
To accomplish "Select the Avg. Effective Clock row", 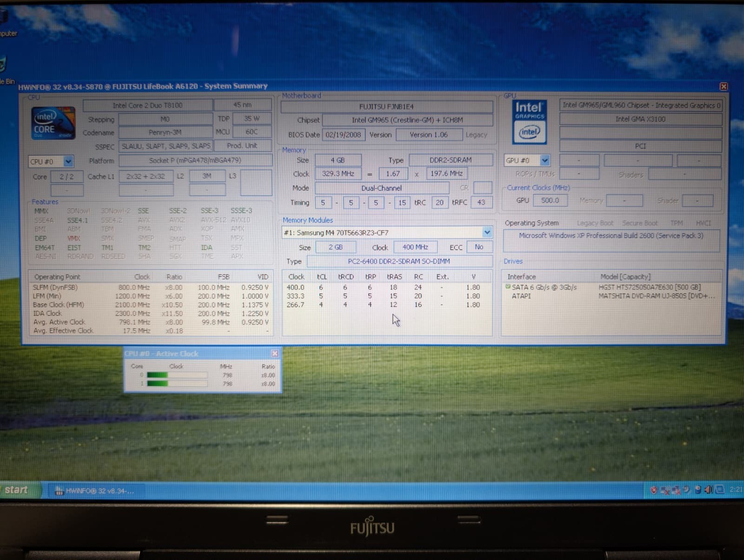I will tap(151, 331).
